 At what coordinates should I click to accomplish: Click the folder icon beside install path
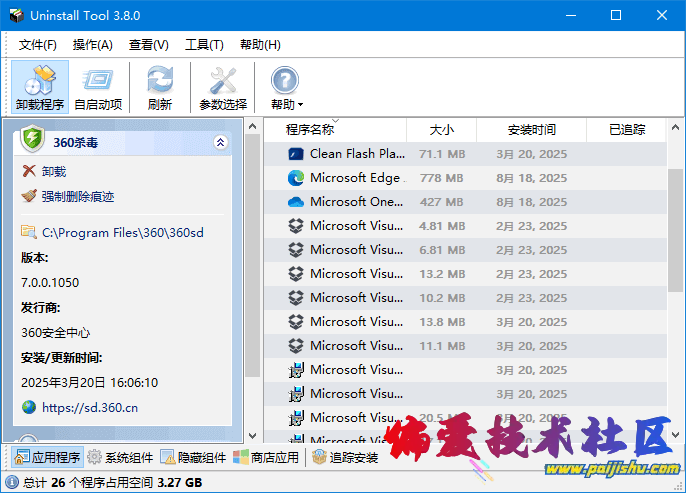pyautogui.click(x=29, y=232)
